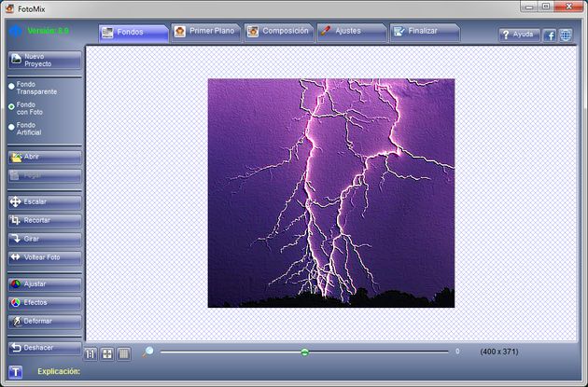
Task: Select Fondo Artificial option
Action: 12,127
